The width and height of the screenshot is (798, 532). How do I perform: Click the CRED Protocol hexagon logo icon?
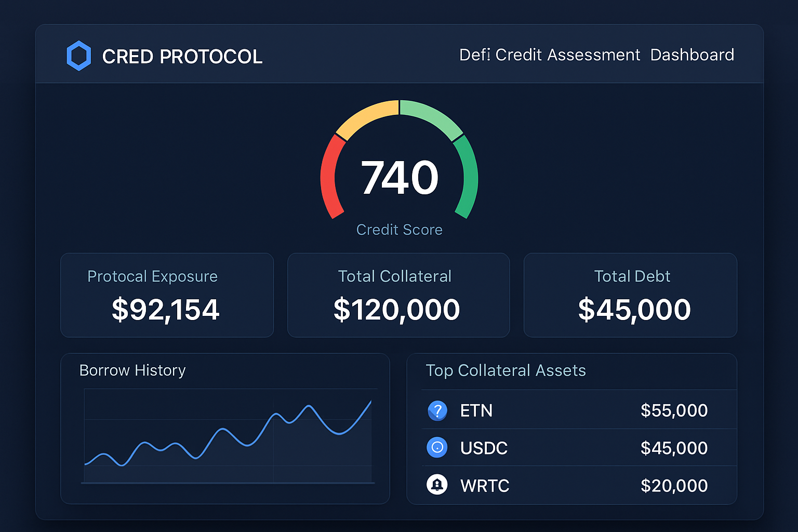[x=79, y=55]
